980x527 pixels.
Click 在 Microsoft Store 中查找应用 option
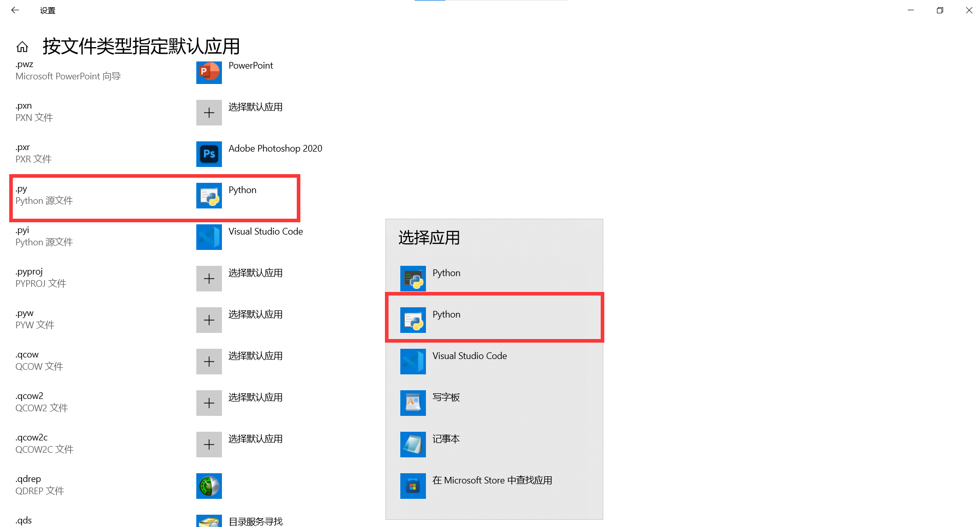pyautogui.click(x=494, y=486)
